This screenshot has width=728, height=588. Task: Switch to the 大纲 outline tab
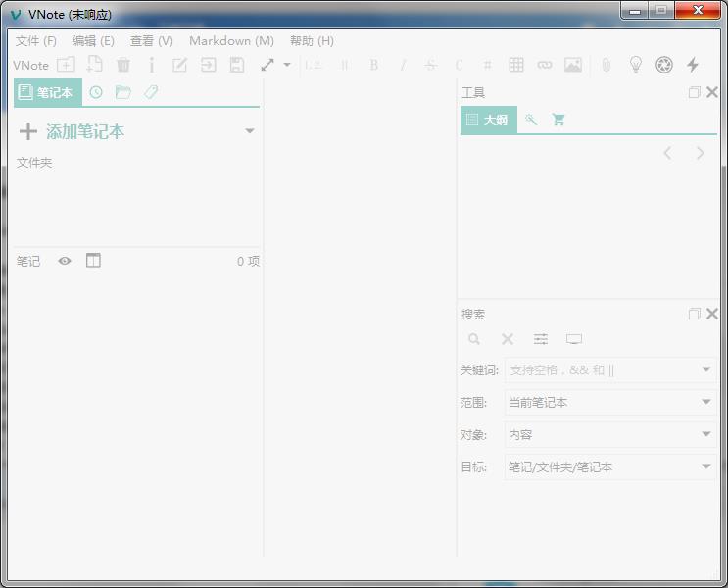tap(488, 120)
